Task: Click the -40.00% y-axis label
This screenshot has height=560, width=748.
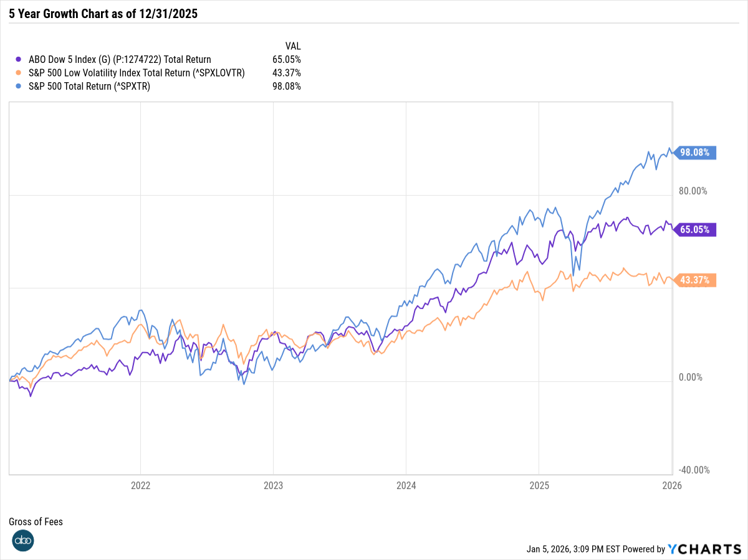Action: (693, 470)
